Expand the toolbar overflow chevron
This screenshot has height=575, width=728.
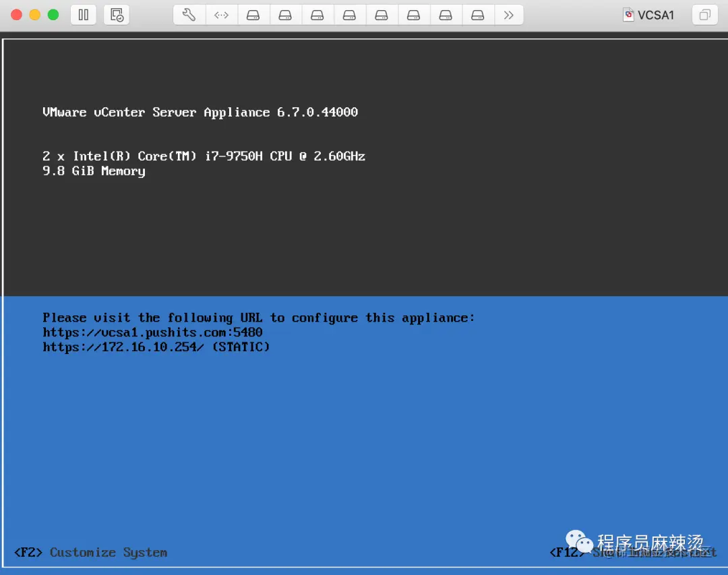coord(509,15)
